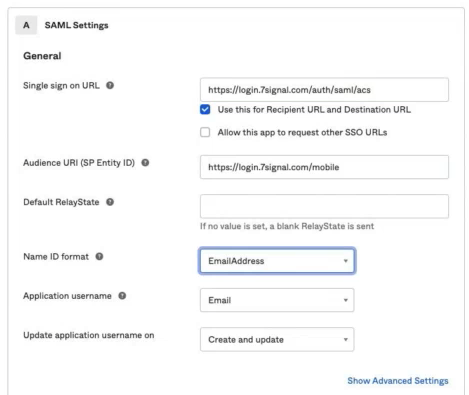Click the empty Default RelayState field
The width and height of the screenshot is (469, 395).
(324, 206)
